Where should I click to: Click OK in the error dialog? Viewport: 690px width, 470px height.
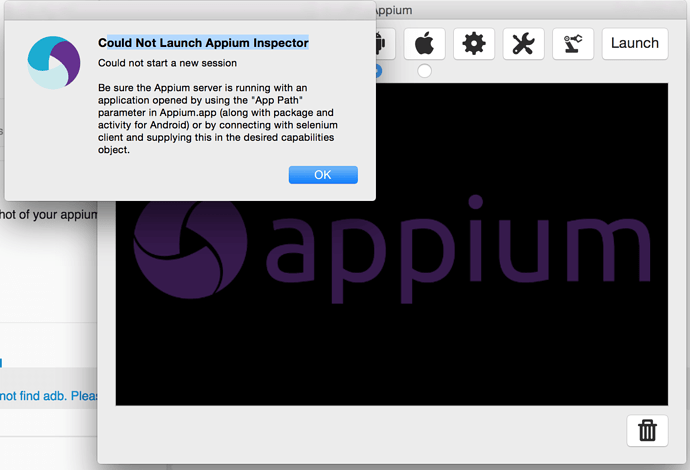(323, 175)
